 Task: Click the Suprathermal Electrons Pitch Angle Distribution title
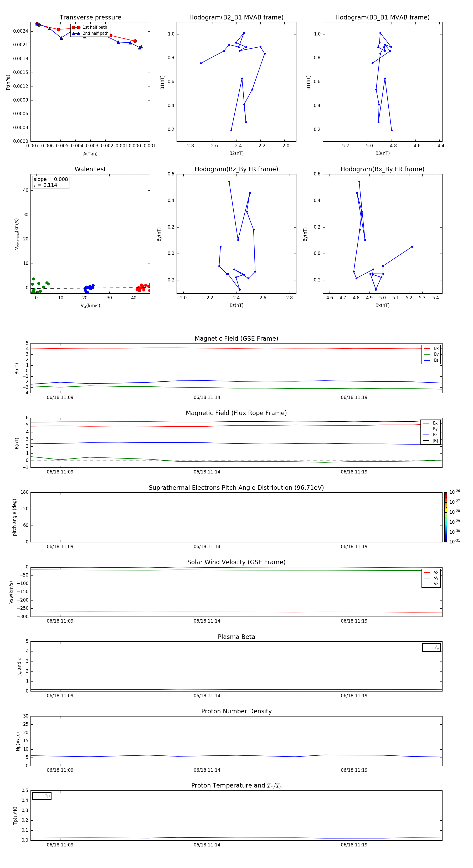236,488
